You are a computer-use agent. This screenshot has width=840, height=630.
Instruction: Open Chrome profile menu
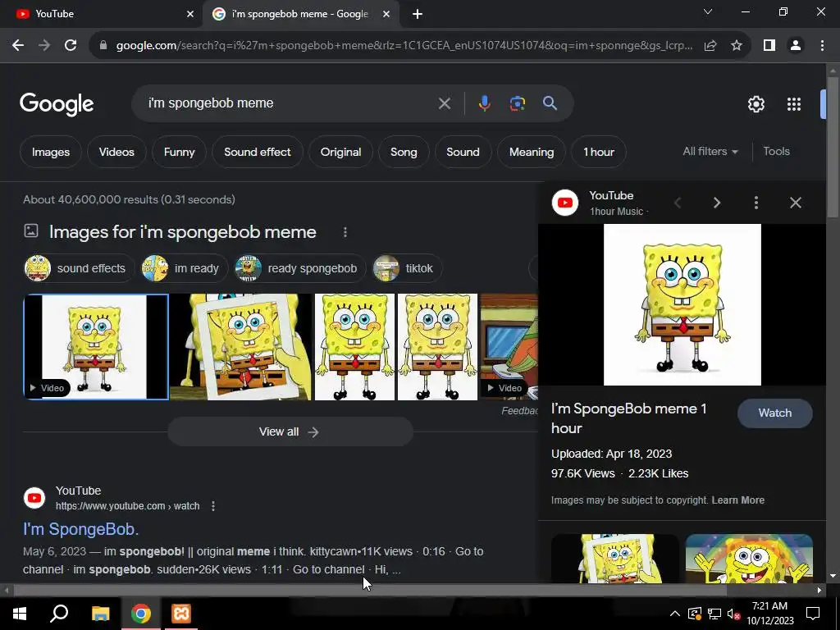(796, 46)
